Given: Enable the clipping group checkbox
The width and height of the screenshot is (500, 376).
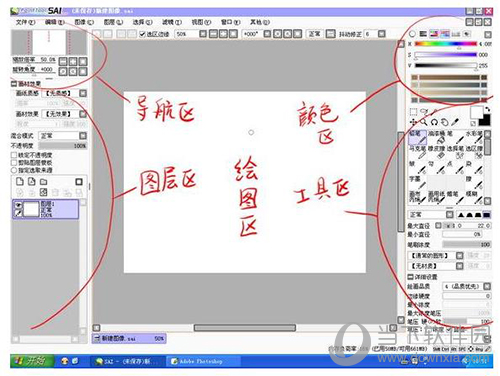Looking at the screenshot, I should click(x=14, y=163).
